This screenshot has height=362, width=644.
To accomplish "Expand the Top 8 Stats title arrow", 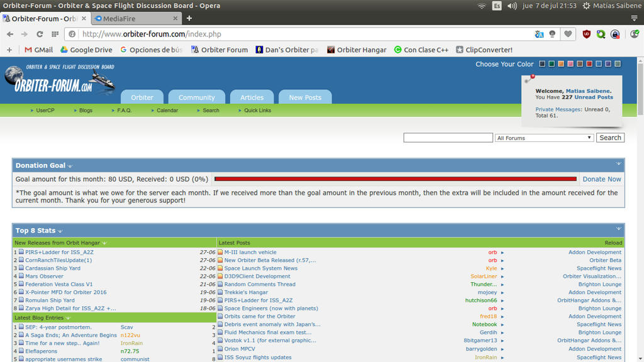I will click(x=60, y=231).
